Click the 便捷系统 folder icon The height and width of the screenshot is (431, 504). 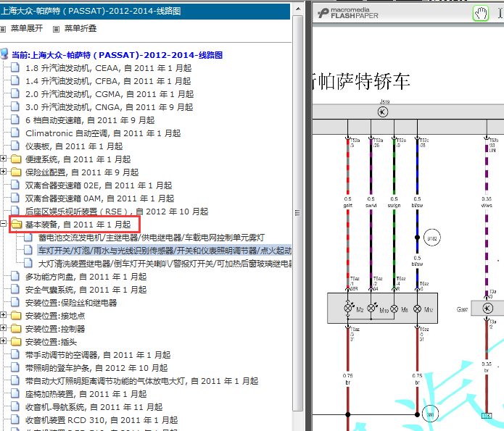click(x=16, y=159)
